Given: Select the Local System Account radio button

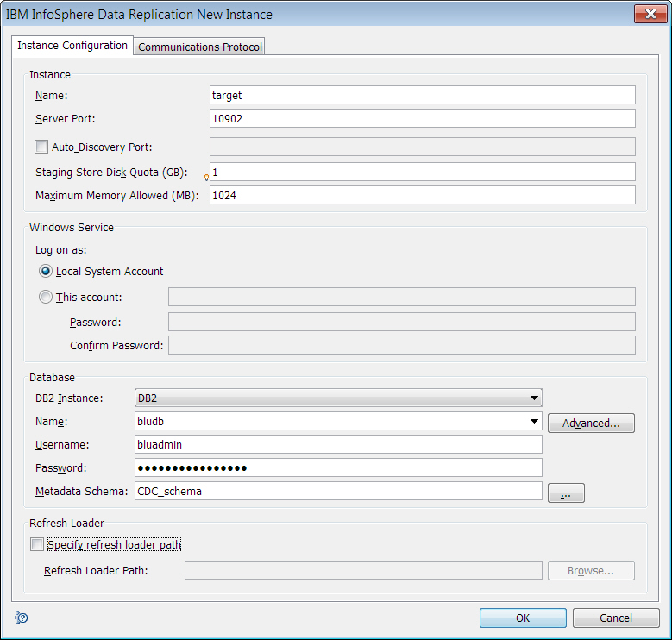Looking at the screenshot, I should tap(46, 271).
